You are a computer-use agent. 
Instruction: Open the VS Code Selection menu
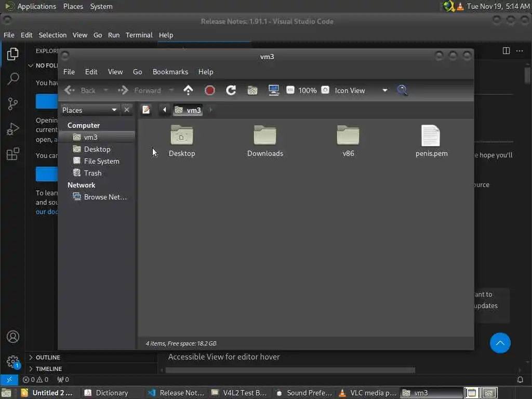(52, 35)
